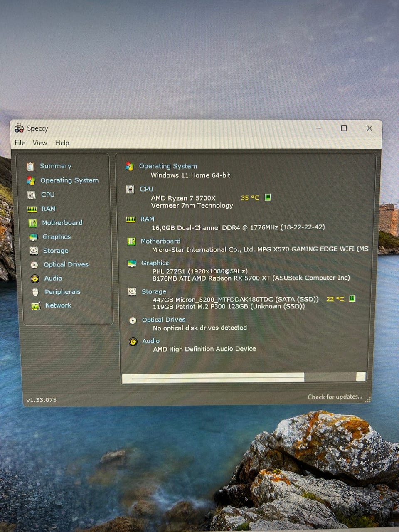Open the Storage heading link in summary
Viewport: 399px width, 532px height.
[154, 291]
